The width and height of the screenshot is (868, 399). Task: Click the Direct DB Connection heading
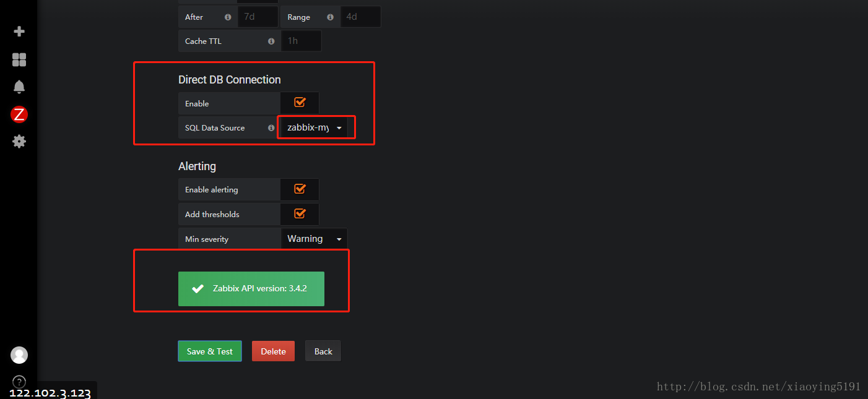tap(230, 80)
